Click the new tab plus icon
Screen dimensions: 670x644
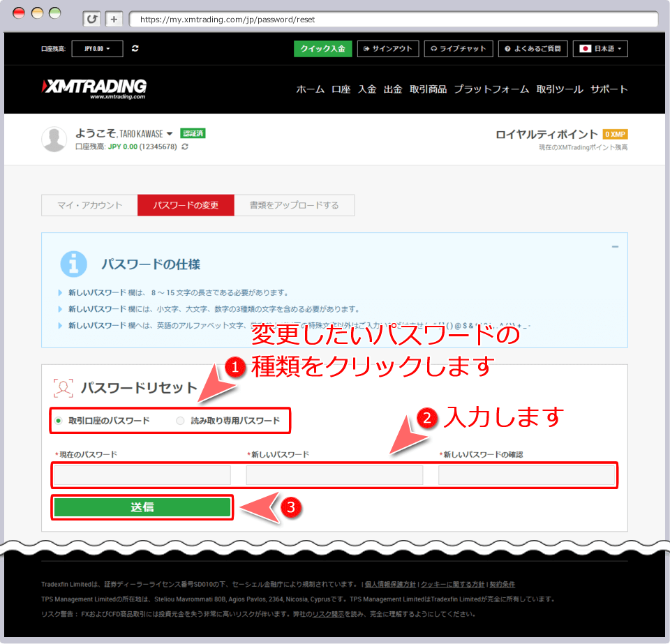112,19
